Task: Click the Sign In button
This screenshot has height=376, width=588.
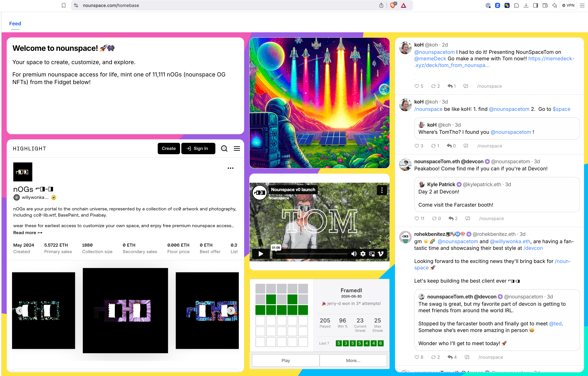Action: point(198,149)
